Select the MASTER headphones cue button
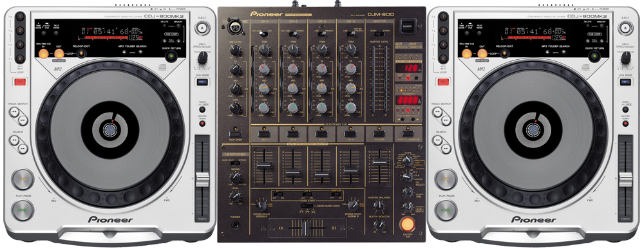Screen dimensions: 644x249 click(x=379, y=134)
